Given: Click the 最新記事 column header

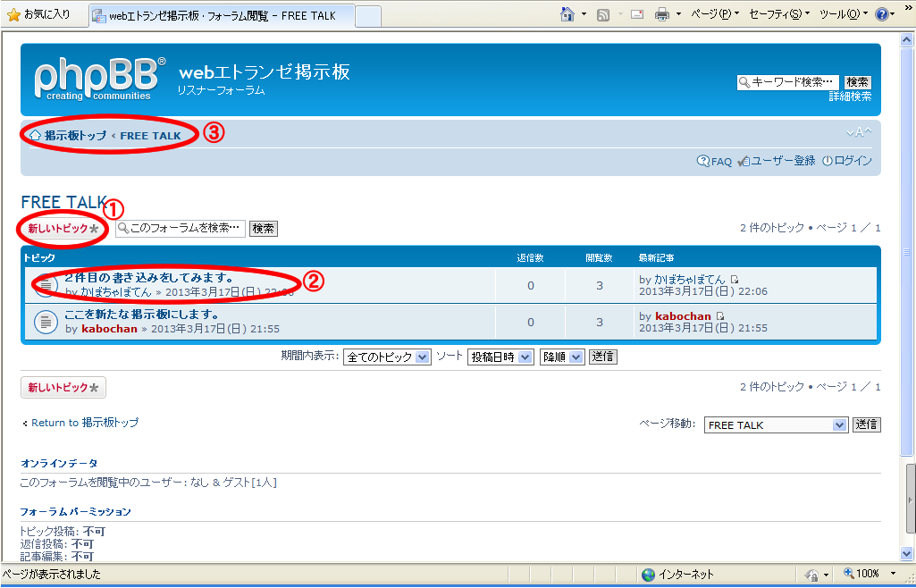Looking at the screenshot, I should coord(657,257).
